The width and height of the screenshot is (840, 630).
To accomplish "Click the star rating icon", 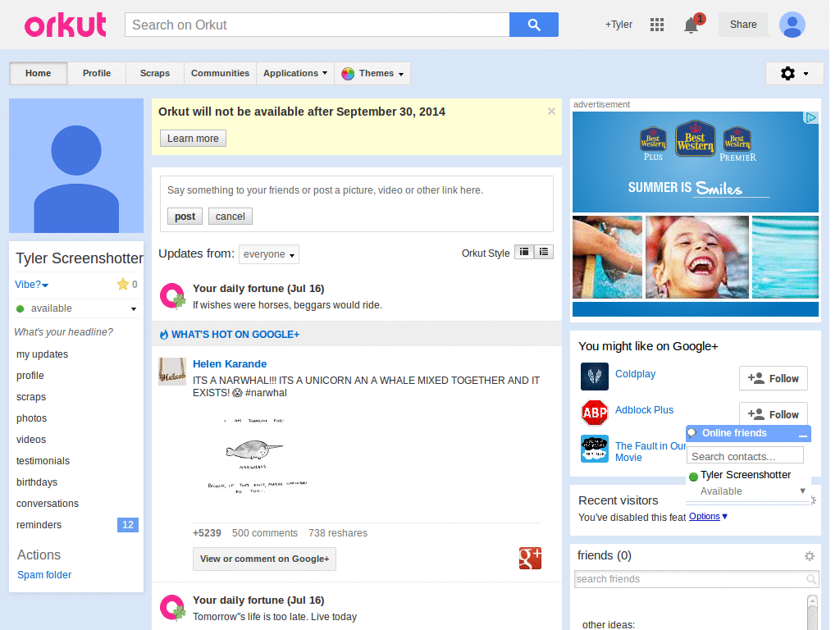I will click(x=123, y=284).
